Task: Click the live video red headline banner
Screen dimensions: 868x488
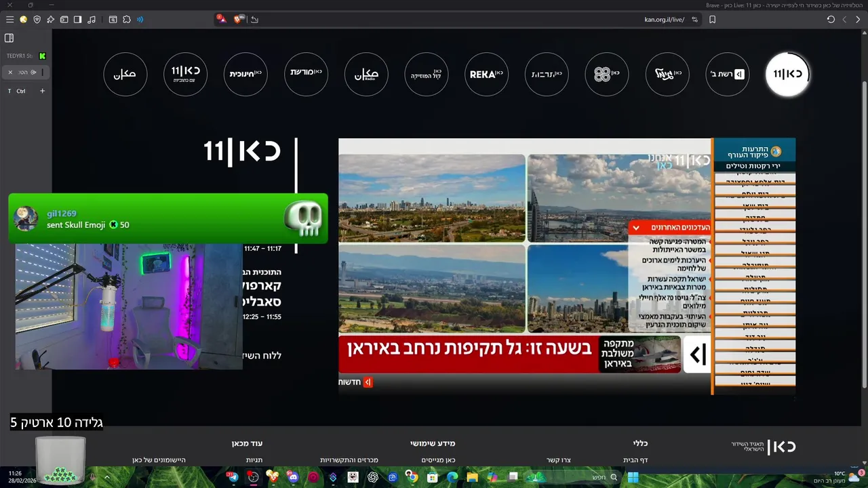Action: [468, 354]
